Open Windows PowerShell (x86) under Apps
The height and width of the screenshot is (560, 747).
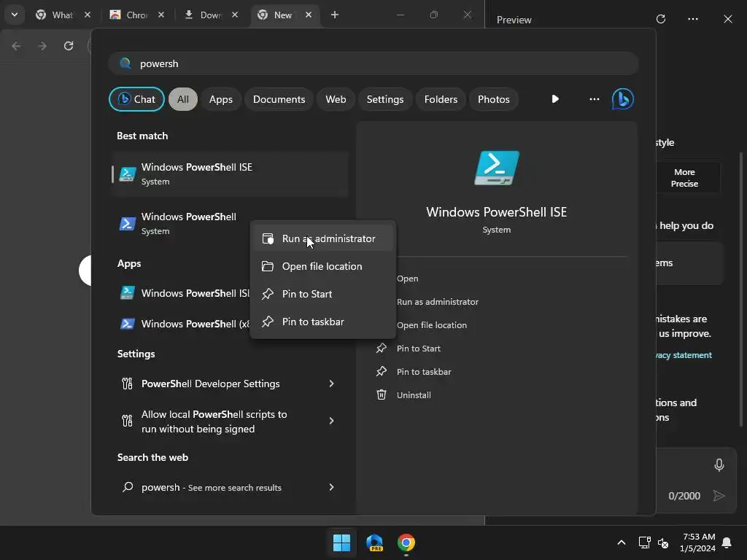[x=186, y=324]
